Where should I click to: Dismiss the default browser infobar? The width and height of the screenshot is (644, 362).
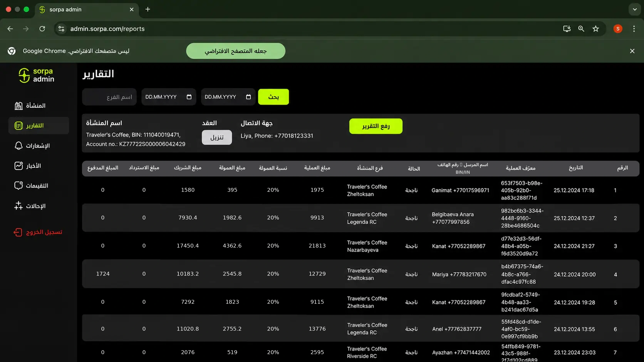[632, 51]
